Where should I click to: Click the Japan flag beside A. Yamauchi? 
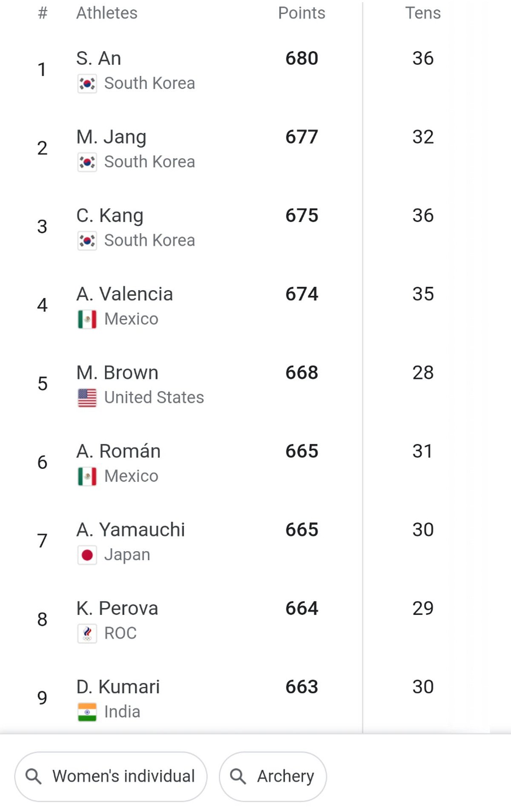tap(86, 554)
